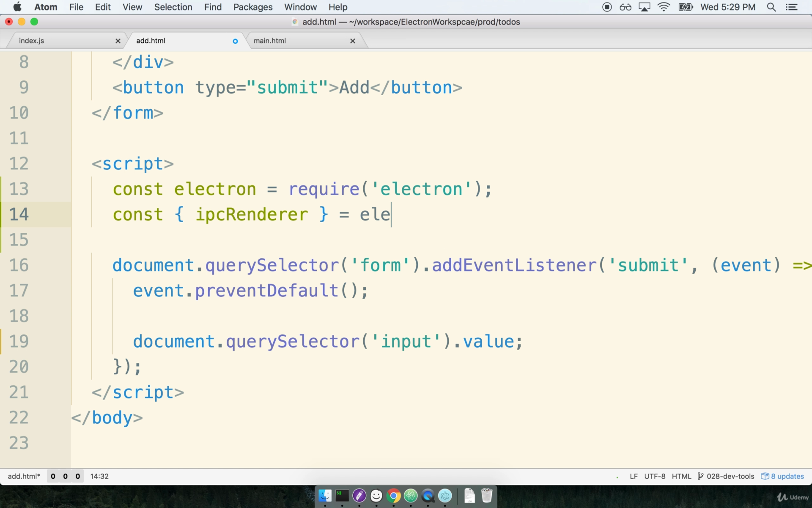The image size is (812, 508).
Task: Open the AirPlay display menu
Action: click(x=644, y=7)
